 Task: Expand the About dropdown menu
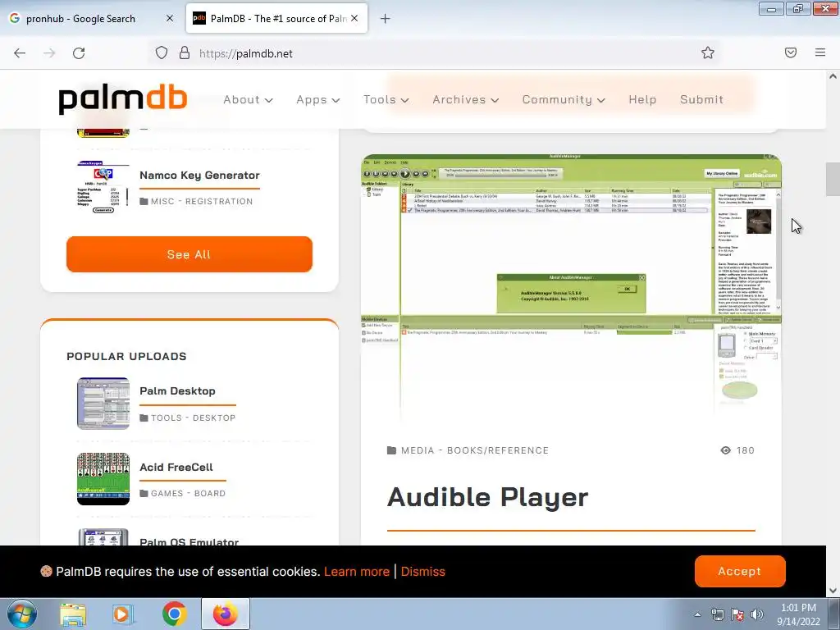click(x=248, y=99)
